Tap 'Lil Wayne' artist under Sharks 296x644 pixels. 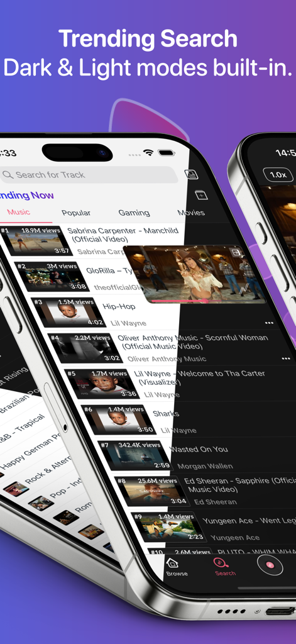pos(178,430)
